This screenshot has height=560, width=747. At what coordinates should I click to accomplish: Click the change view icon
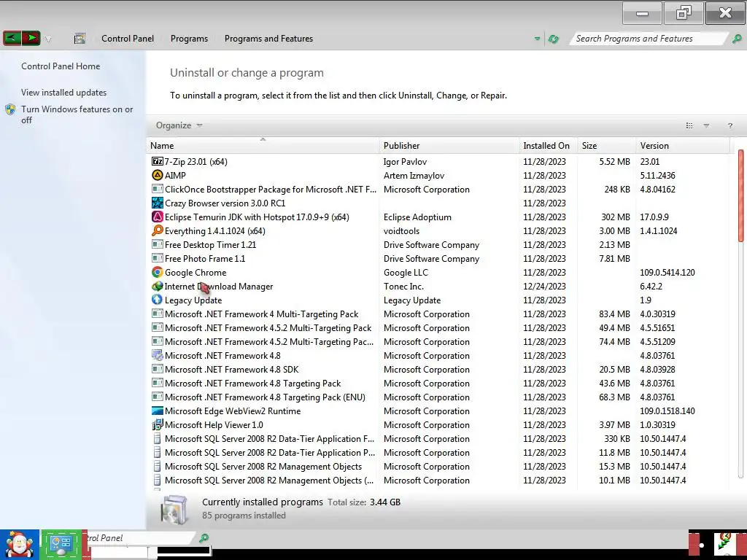689,125
